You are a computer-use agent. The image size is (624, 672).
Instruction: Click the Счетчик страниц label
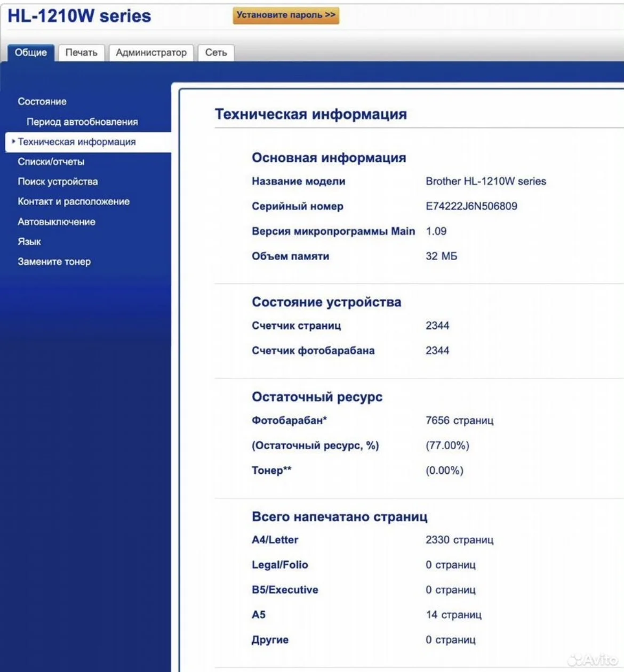pyautogui.click(x=297, y=326)
